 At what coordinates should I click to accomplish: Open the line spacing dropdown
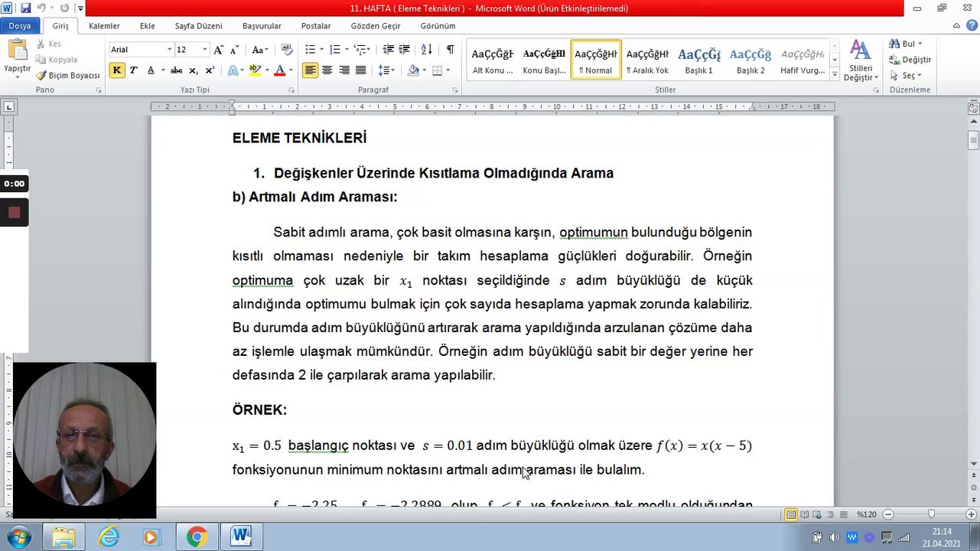pos(387,70)
